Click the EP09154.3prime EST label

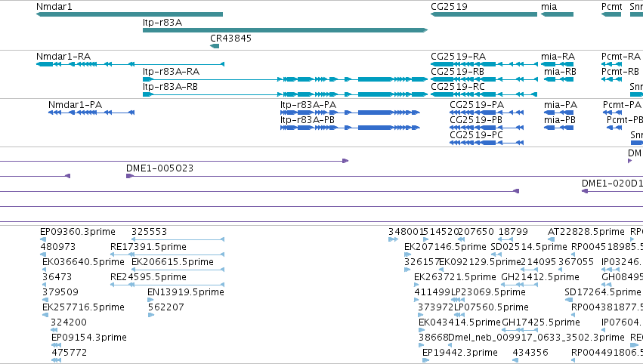89,338
